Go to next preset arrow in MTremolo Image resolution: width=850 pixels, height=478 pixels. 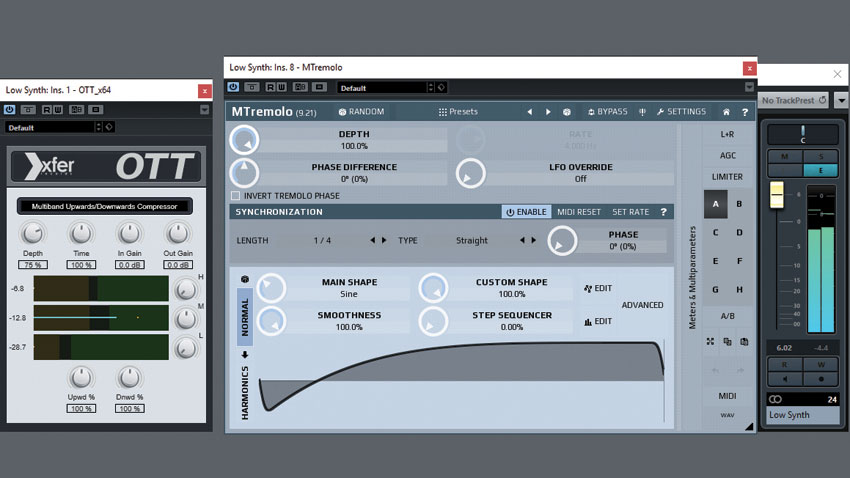tap(548, 112)
